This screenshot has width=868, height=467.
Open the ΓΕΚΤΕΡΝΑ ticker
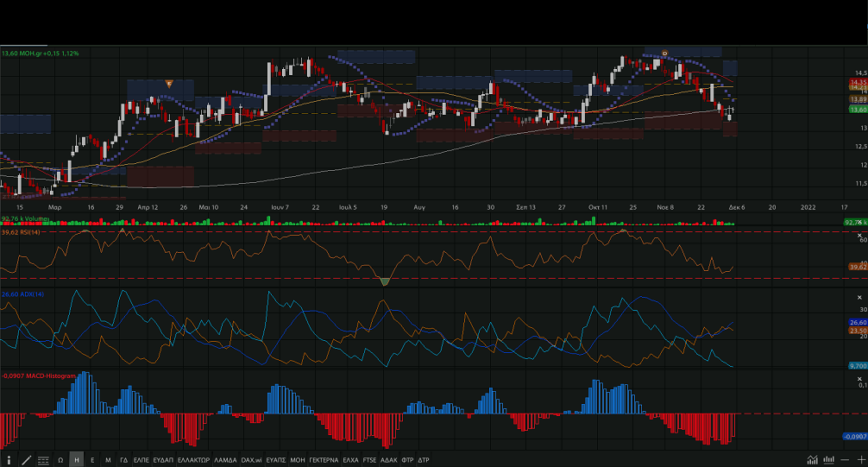[x=324, y=460]
